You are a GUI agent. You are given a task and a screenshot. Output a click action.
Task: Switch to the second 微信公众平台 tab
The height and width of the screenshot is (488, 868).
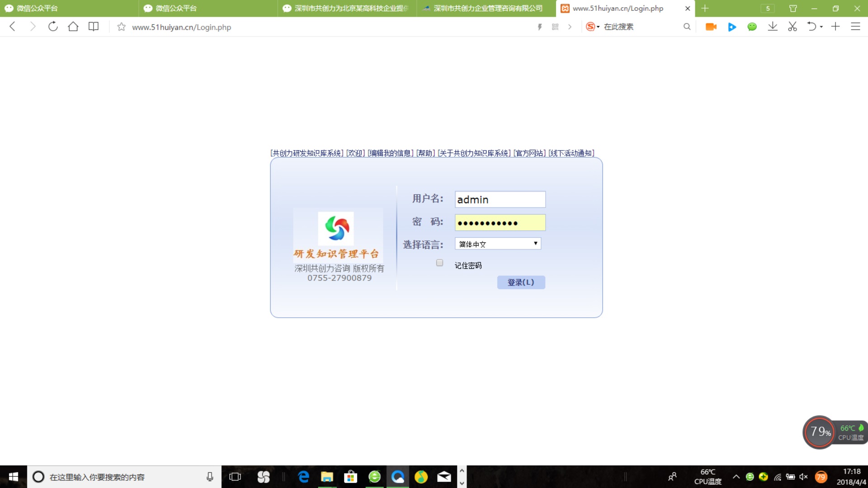[208, 8]
